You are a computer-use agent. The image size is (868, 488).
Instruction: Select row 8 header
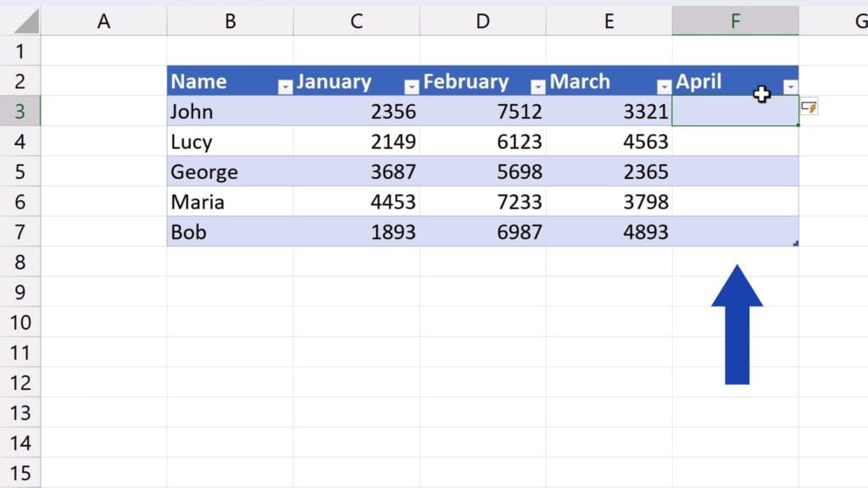coord(20,262)
